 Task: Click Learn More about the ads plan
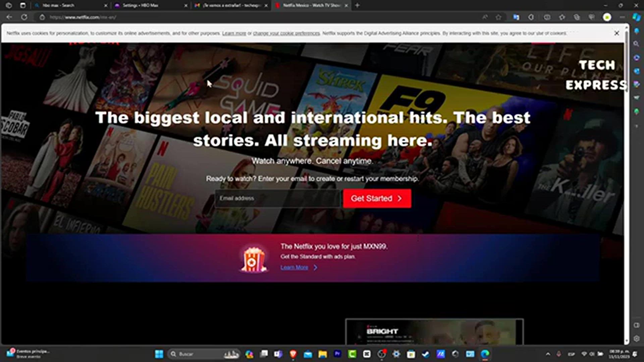click(294, 267)
